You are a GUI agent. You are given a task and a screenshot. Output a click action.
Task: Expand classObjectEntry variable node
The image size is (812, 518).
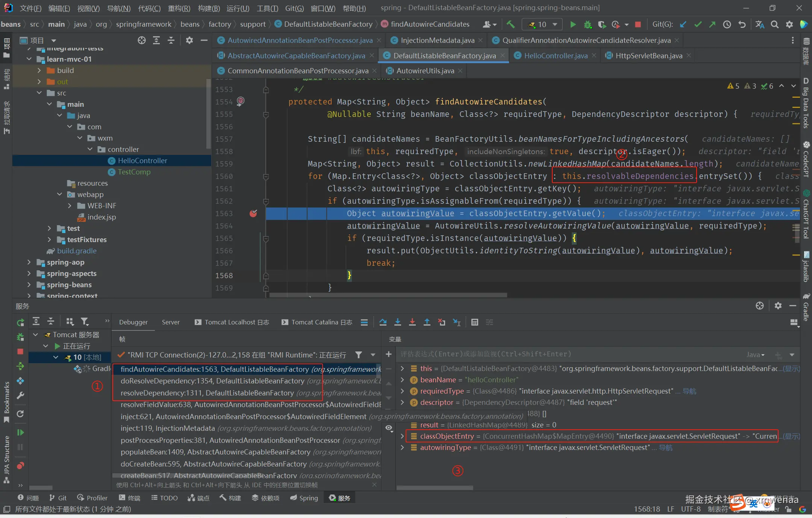[x=402, y=436]
